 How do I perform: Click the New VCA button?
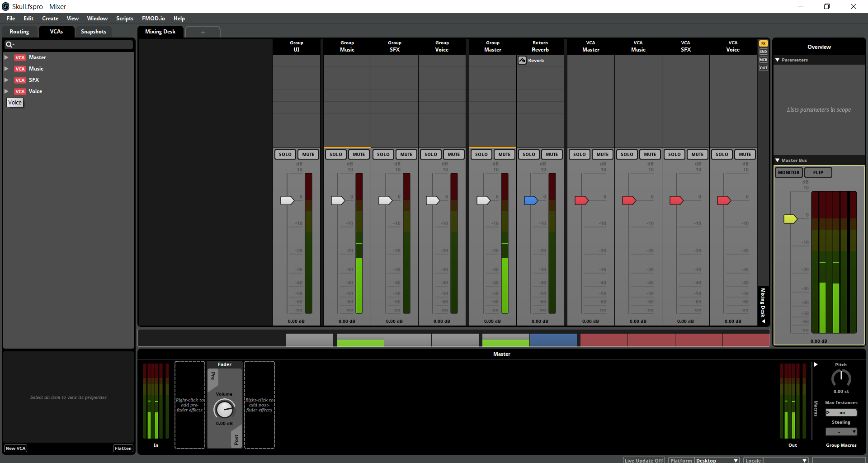(x=16, y=449)
